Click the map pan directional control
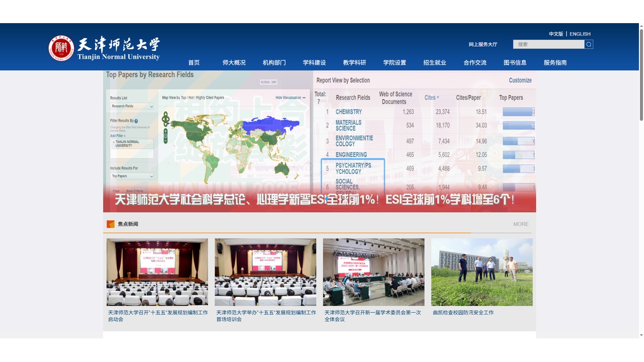 [x=166, y=119]
